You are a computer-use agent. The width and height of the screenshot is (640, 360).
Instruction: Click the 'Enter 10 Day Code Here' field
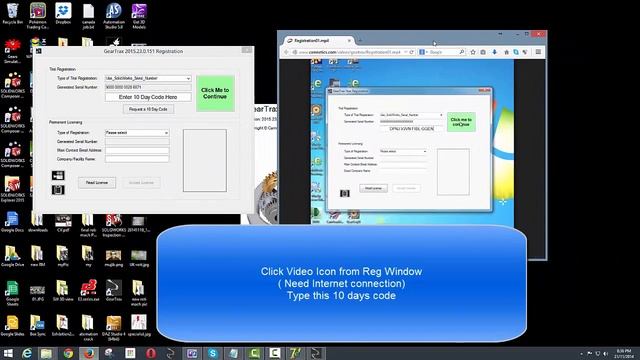tap(148, 97)
